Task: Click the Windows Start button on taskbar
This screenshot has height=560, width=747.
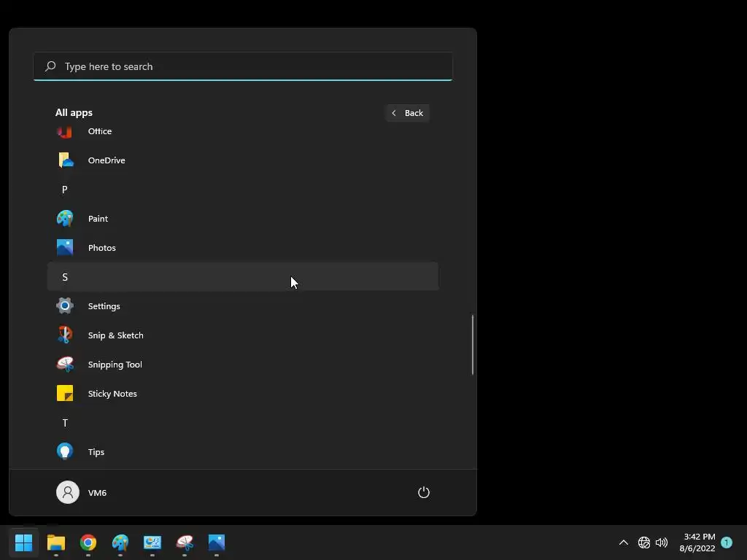Action: pyautogui.click(x=23, y=542)
